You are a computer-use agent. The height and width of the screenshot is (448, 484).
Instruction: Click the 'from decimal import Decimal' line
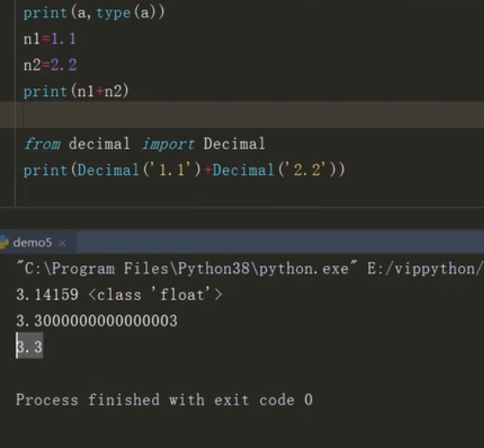(x=145, y=144)
